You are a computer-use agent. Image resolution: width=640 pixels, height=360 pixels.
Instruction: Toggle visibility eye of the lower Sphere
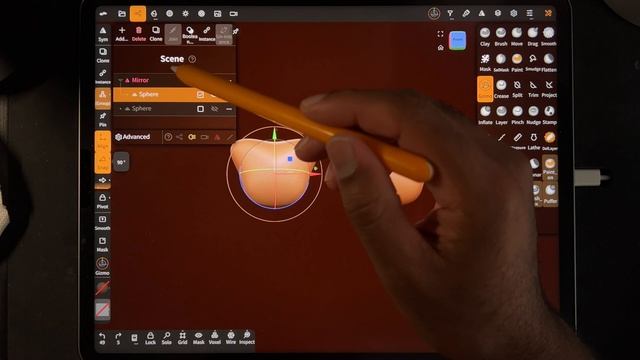click(x=214, y=109)
